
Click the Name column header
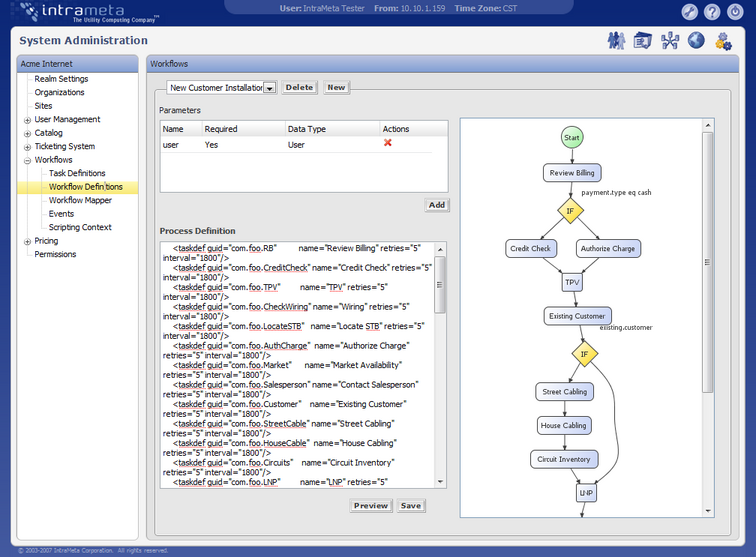[x=181, y=129]
